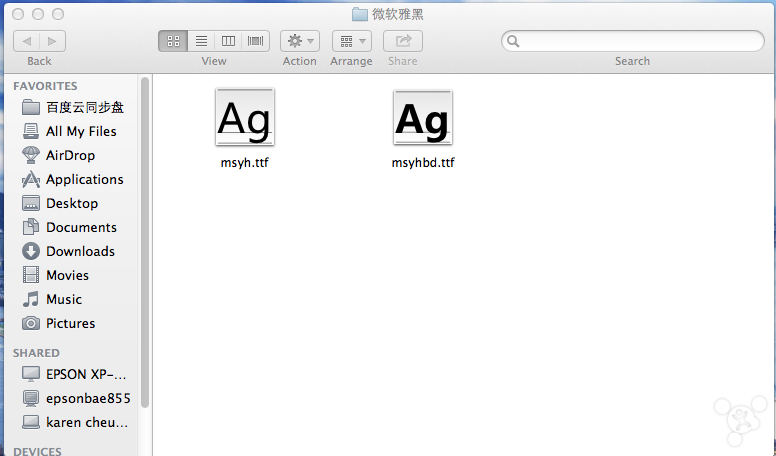Click the DEVICES section header
This screenshot has height=456, width=776.
pyautogui.click(x=37, y=451)
